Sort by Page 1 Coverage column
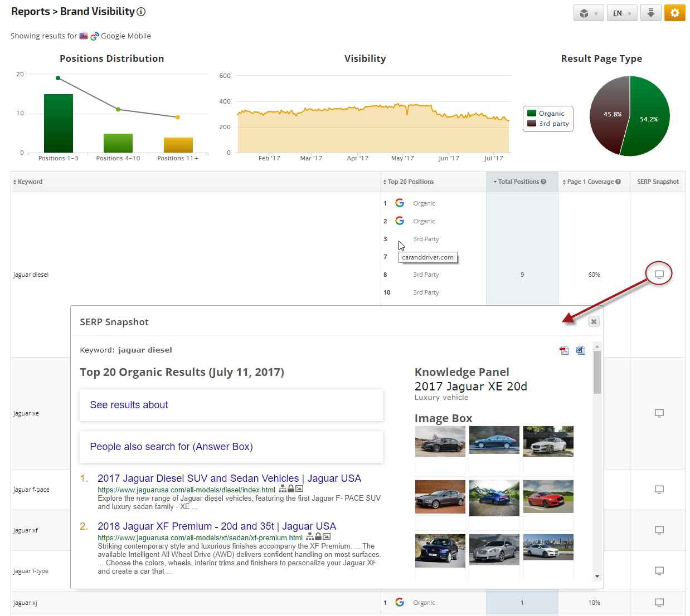 click(590, 182)
